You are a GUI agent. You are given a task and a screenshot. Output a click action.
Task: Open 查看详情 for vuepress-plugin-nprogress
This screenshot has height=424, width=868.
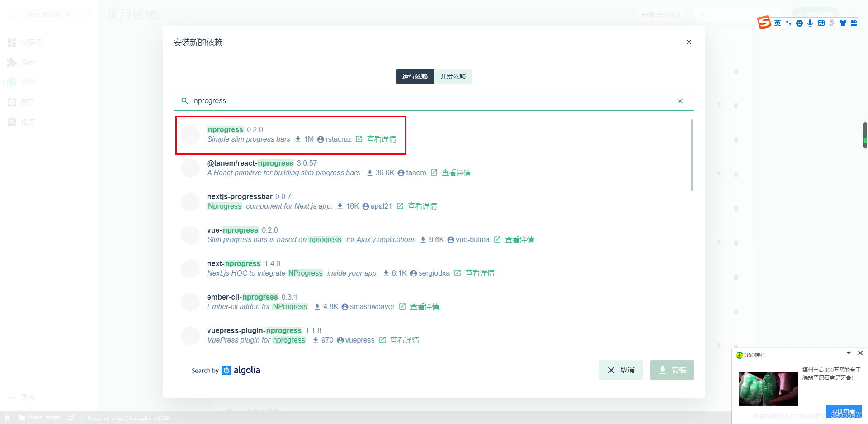point(405,340)
